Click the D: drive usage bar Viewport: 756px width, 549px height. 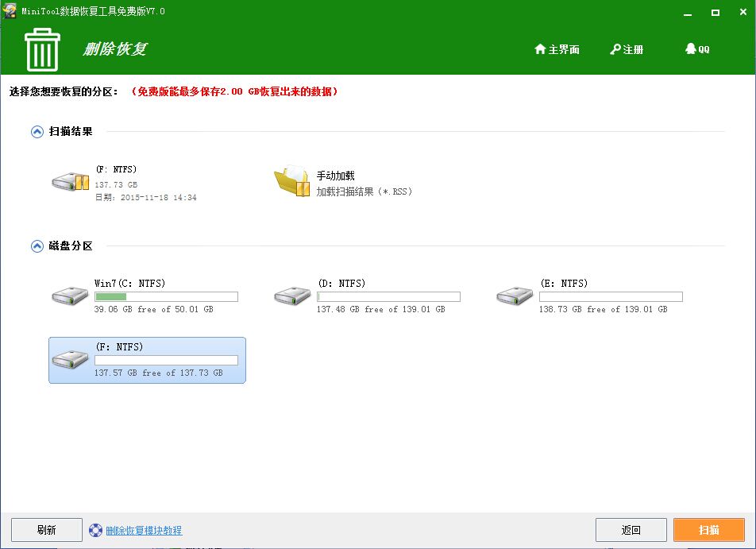click(x=388, y=296)
